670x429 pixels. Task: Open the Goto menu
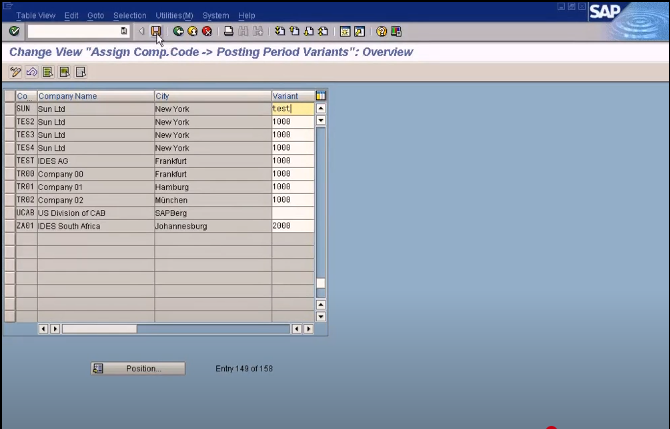pos(96,15)
